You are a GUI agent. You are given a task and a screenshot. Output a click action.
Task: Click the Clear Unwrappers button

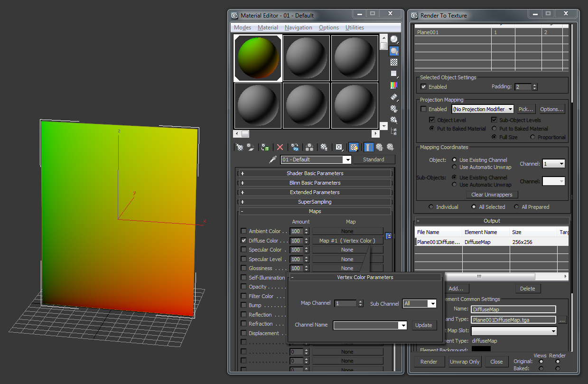point(492,194)
